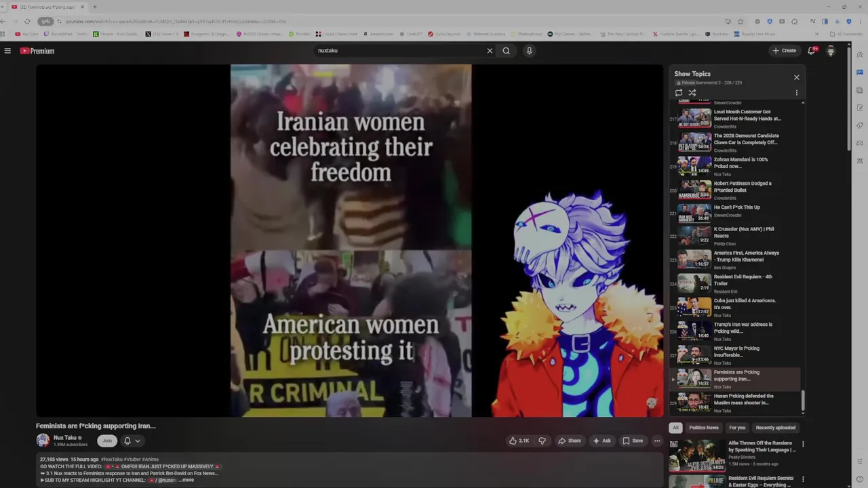Viewport: 868px width, 488px height.
Task: Open Zohran Mamdani is 100% video
Action: click(x=735, y=166)
